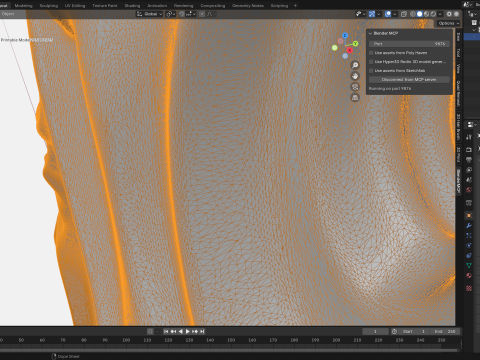Viewport: 480px width, 360px height.
Task: Open the Options dropdown in viewport
Action: 449,23
